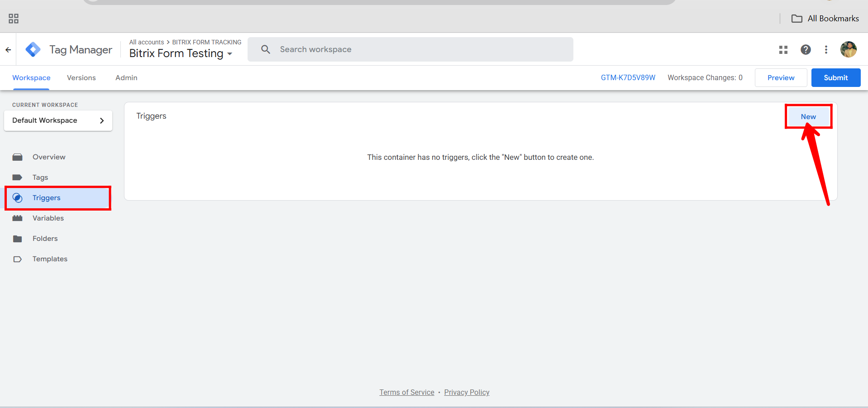
Task: Click the Tag Manager logo
Action: pyautogui.click(x=33, y=49)
